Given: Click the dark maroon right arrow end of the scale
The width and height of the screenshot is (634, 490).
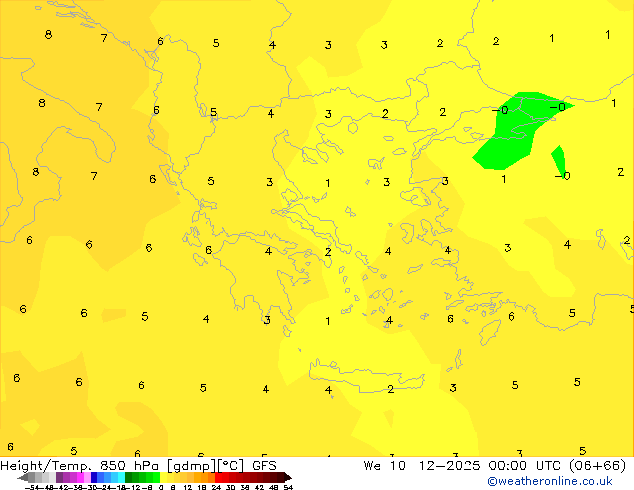Looking at the screenshot, I should click(x=287, y=478).
